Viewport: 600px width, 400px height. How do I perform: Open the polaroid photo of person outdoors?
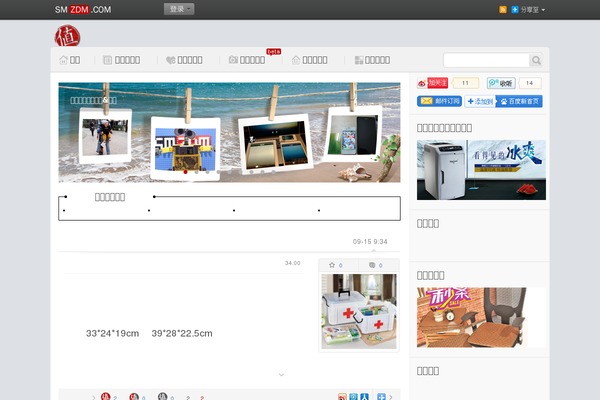[x=105, y=136]
